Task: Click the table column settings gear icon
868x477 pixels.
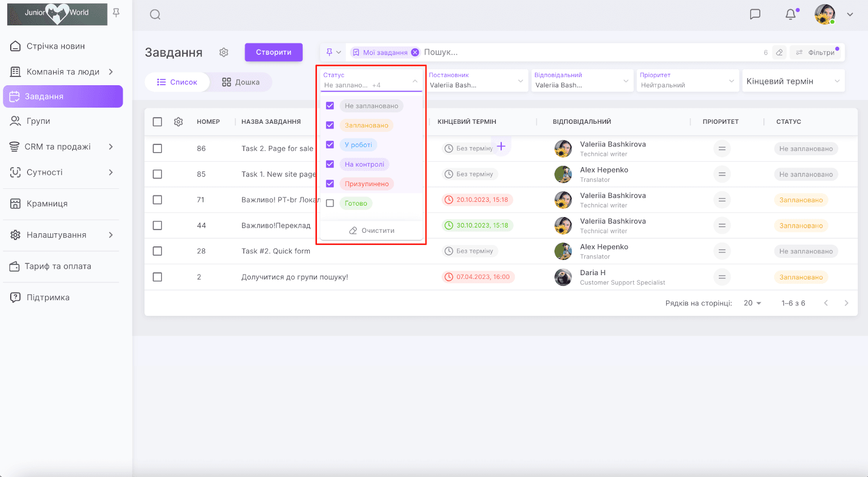Action: pos(178,122)
